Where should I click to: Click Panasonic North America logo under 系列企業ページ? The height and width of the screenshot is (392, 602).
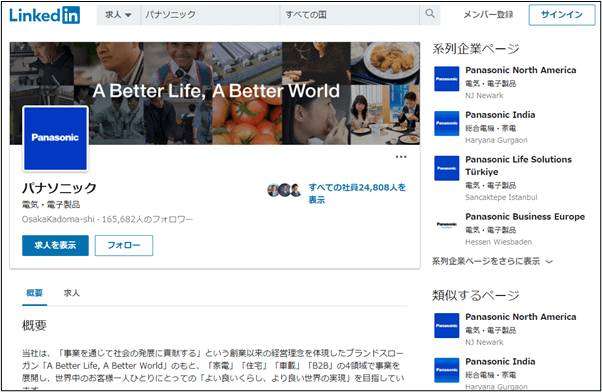pyautogui.click(x=447, y=79)
